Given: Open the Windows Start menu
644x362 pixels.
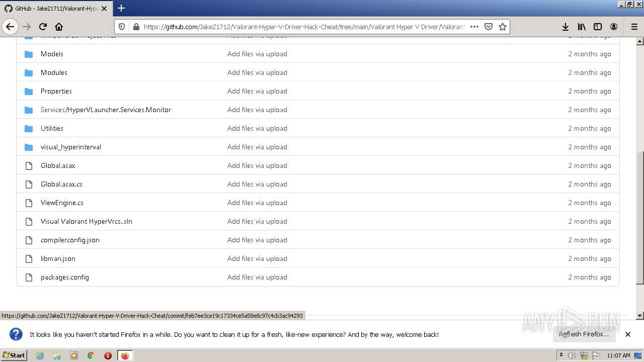Looking at the screenshot, I should click(14, 355).
